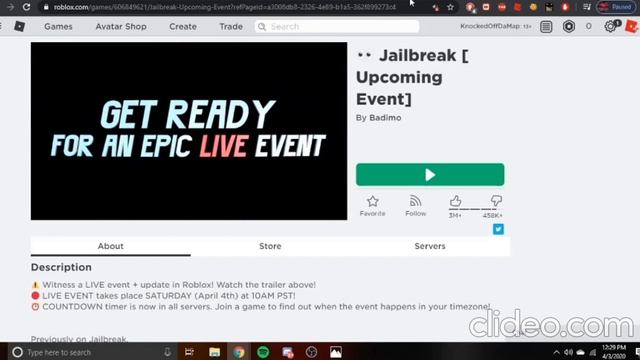Click the Roblox logo home icon

pyautogui.click(x=19, y=27)
